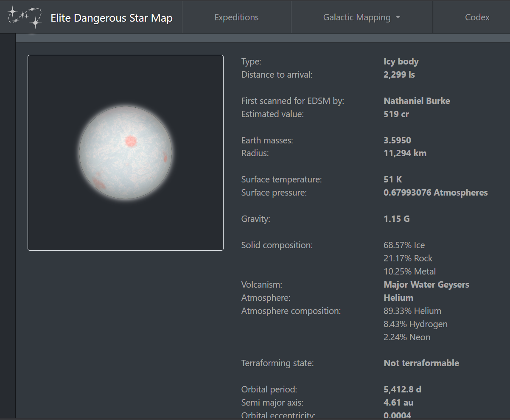Click semi major axis '4.61 au'

(x=398, y=403)
